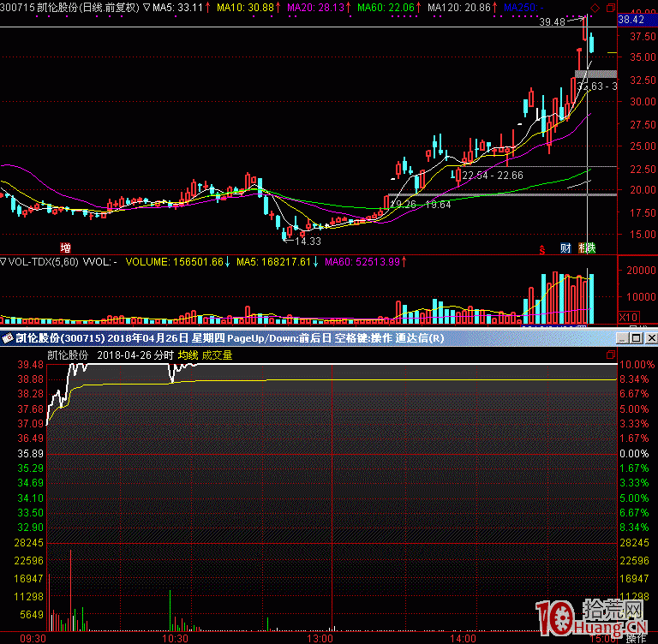Click the 10.00% limit-up percentage label
The width and height of the screenshot is (658, 644).
click(637, 365)
